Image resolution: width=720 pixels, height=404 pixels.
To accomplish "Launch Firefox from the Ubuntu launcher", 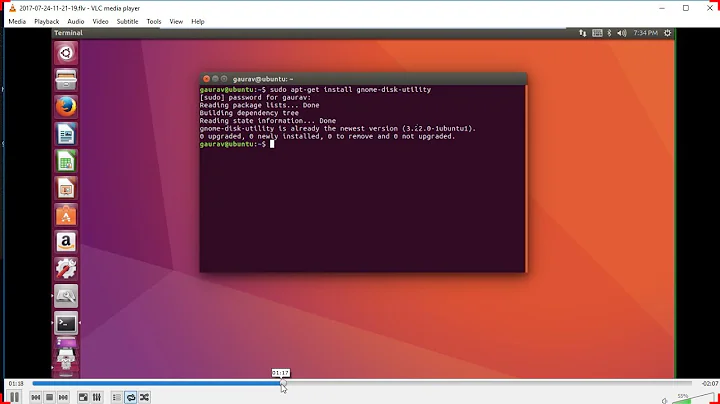I will [x=66, y=107].
